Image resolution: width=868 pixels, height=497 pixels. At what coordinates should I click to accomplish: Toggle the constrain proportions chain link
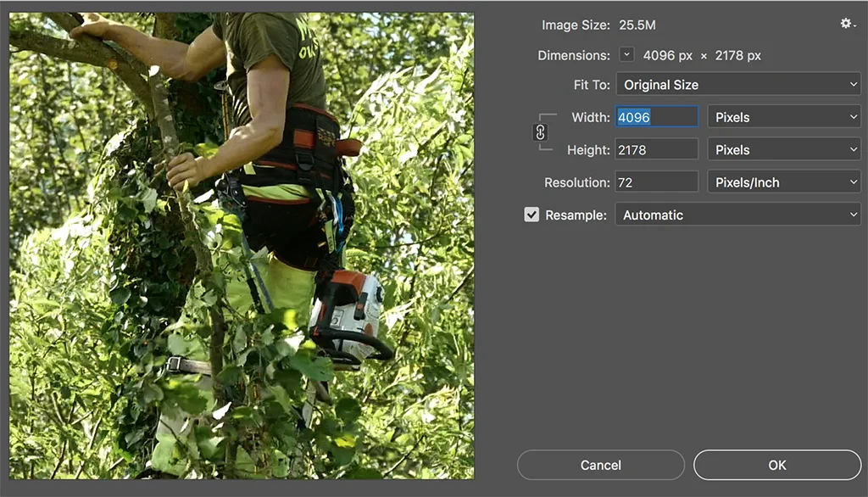[x=540, y=132]
